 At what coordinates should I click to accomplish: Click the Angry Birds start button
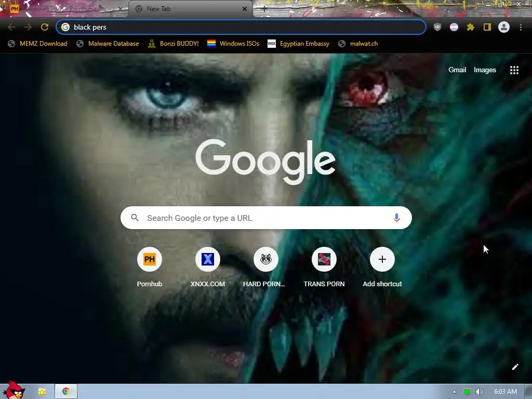pos(14,390)
